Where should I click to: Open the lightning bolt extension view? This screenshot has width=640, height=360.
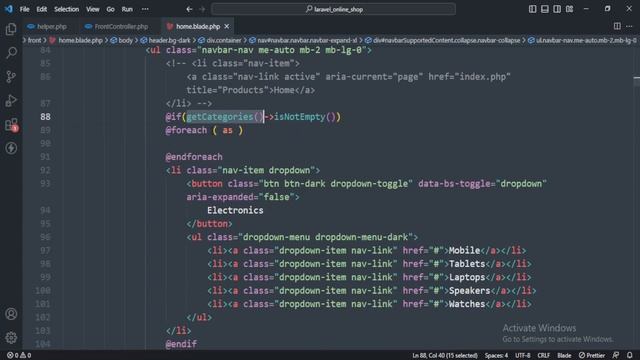click(x=11, y=148)
